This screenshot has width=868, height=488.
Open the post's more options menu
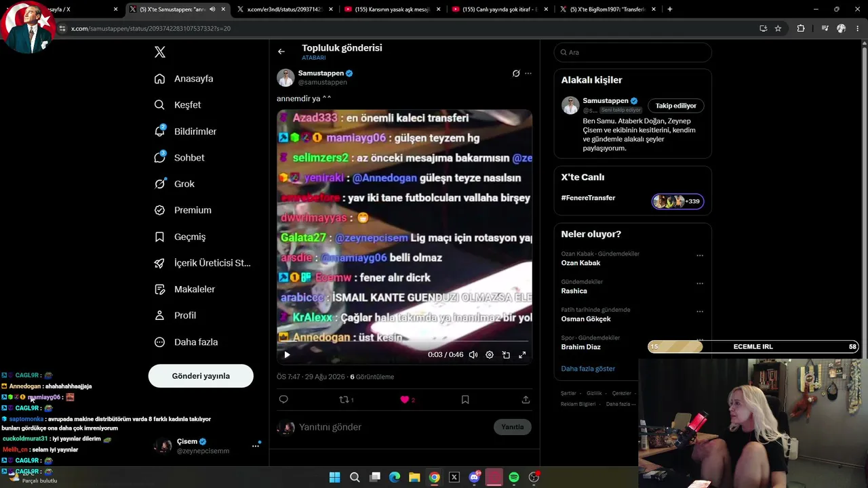pos(528,73)
